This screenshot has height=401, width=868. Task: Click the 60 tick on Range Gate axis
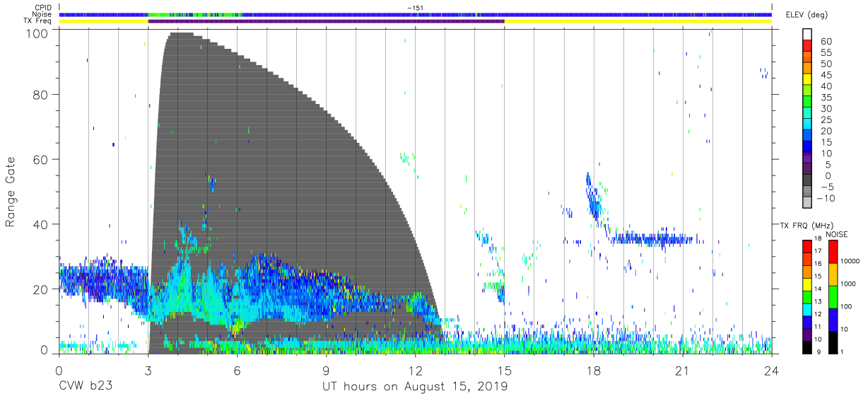tap(40, 160)
